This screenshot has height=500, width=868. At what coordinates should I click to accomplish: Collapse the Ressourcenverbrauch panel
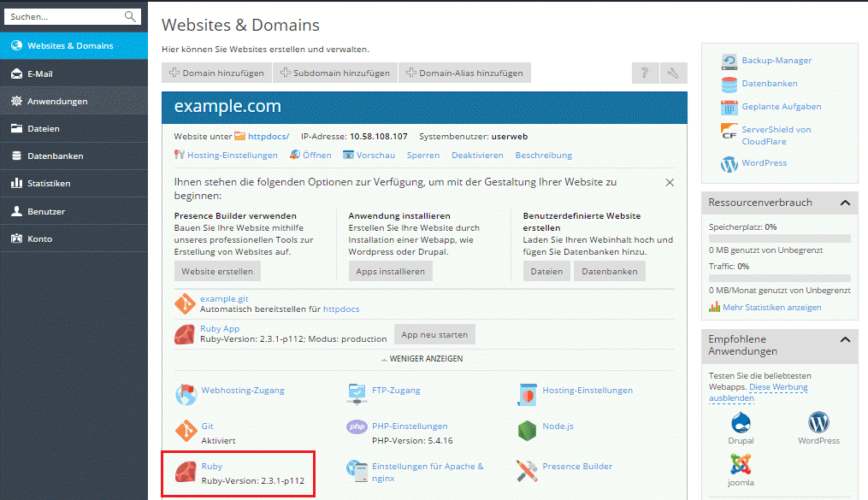tap(845, 203)
